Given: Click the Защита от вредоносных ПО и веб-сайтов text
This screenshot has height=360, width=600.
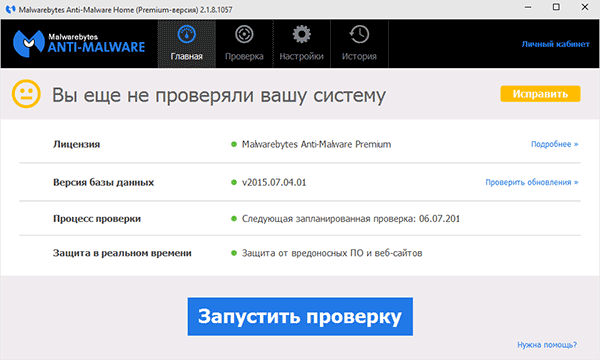Looking at the screenshot, I should (x=332, y=253).
